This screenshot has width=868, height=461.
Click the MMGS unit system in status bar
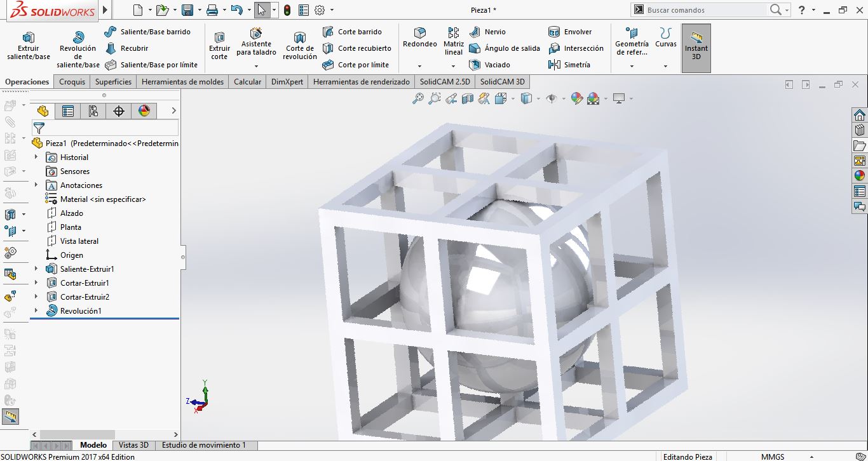coord(773,457)
